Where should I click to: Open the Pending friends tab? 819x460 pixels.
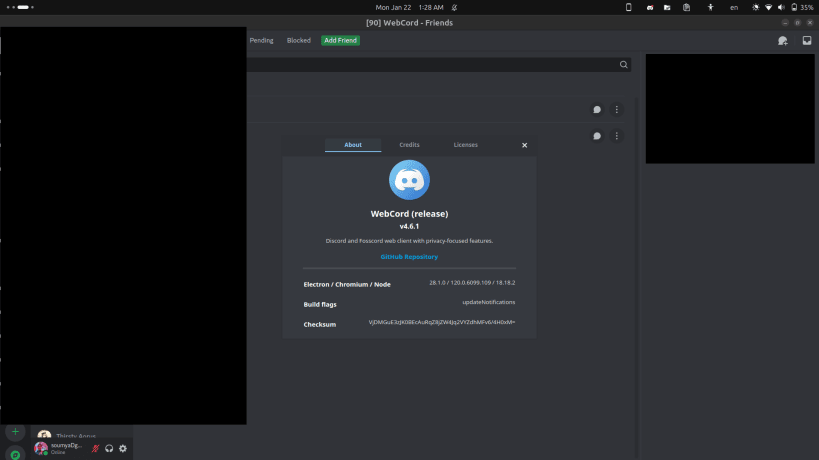pyautogui.click(x=261, y=40)
